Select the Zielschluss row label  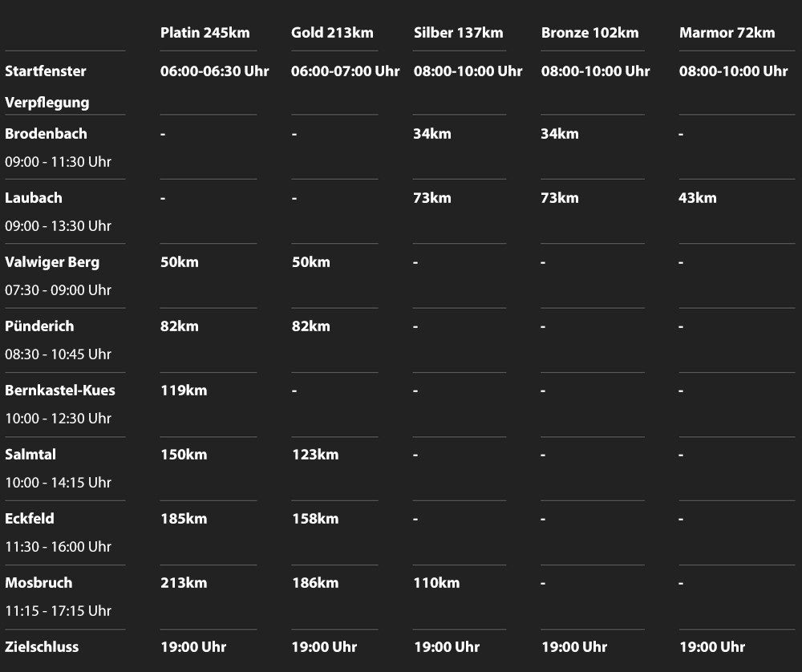pyautogui.click(x=42, y=646)
